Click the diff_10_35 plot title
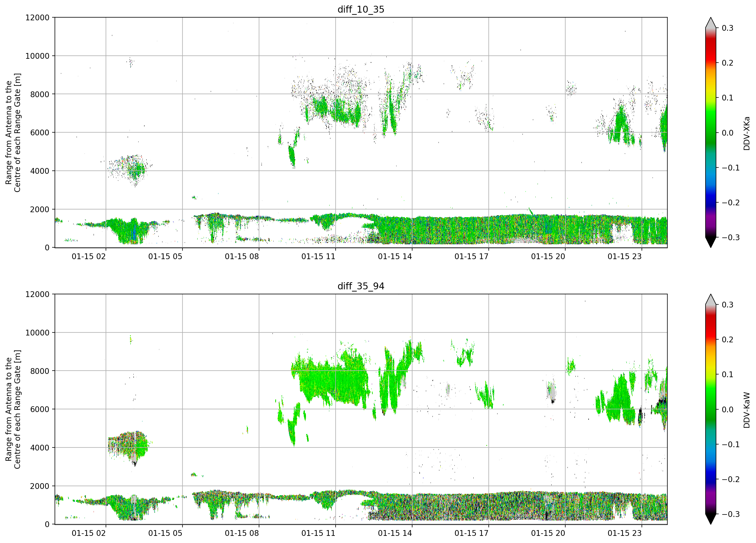 point(361,9)
